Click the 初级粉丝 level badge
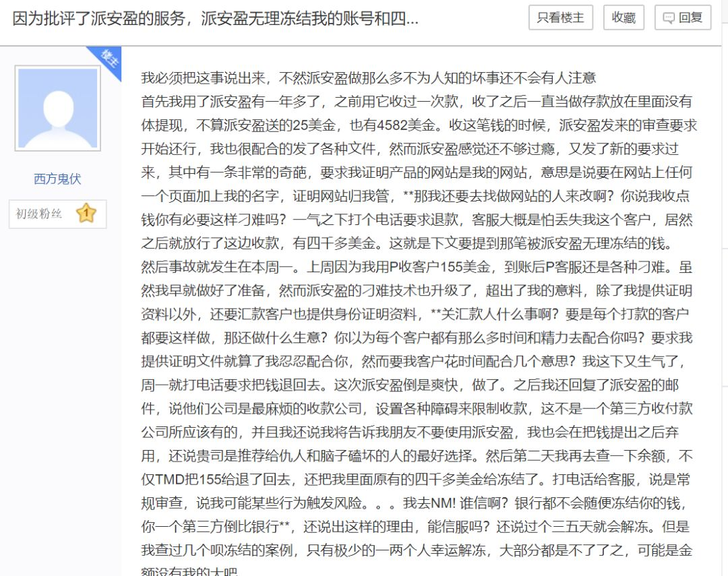Screen dimensions: 728x576 point(57,214)
